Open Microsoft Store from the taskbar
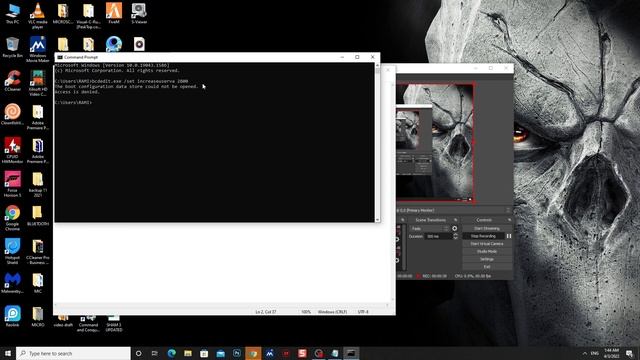 (204, 353)
